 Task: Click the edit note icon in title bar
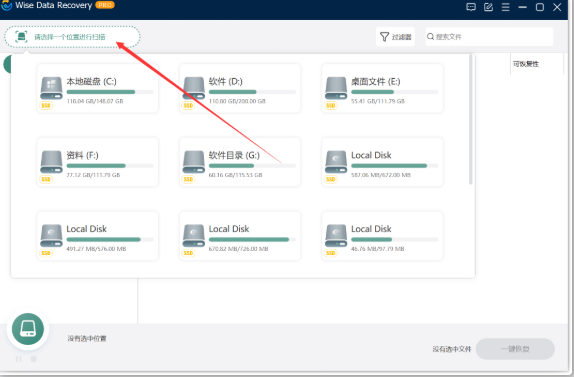click(x=488, y=7)
